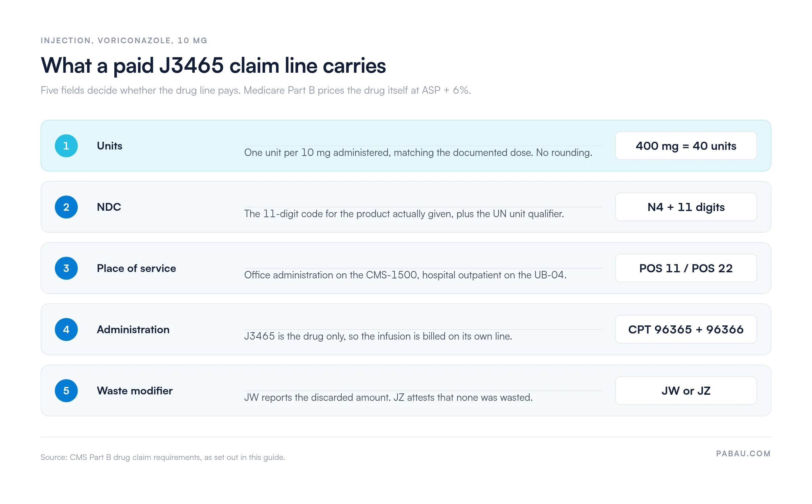
Task: Click the CMS Part B source note
Action: [x=163, y=457]
